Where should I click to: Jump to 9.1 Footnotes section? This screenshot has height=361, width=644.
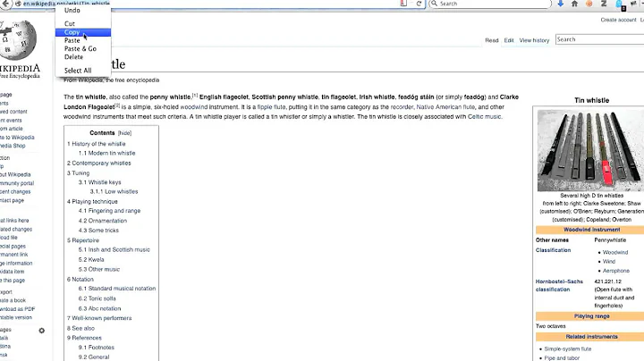coord(97,347)
